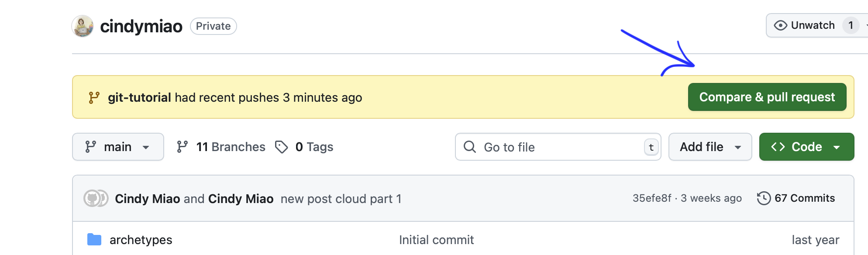Click Compare & pull request
The height and width of the screenshot is (255, 868).
(x=767, y=96)
